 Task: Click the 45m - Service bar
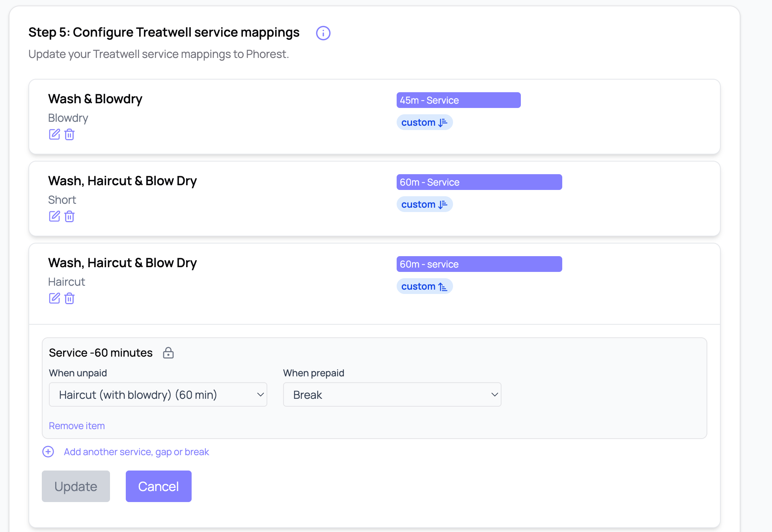click(x=459, y=100)
